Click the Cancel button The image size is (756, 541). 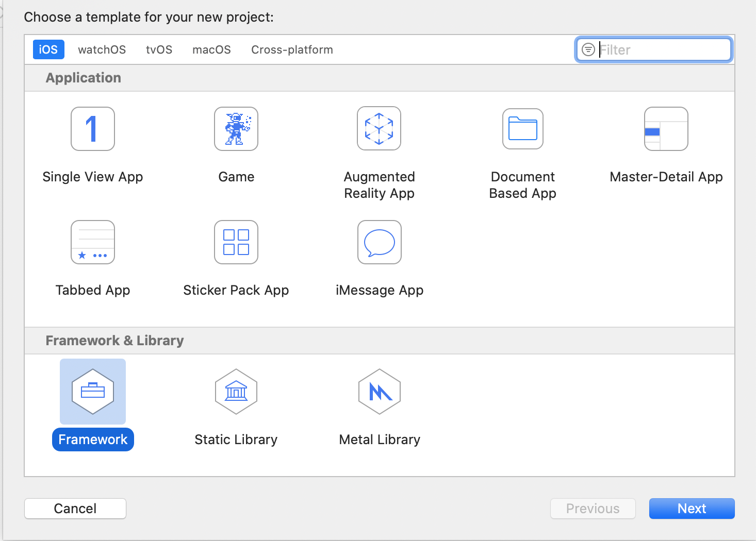[75, 509]
